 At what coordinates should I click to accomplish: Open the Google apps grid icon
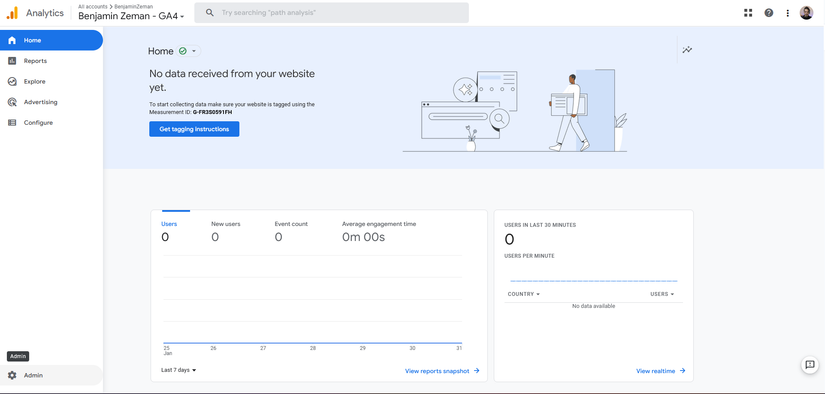pyautogui.click(x=748, y=13)
